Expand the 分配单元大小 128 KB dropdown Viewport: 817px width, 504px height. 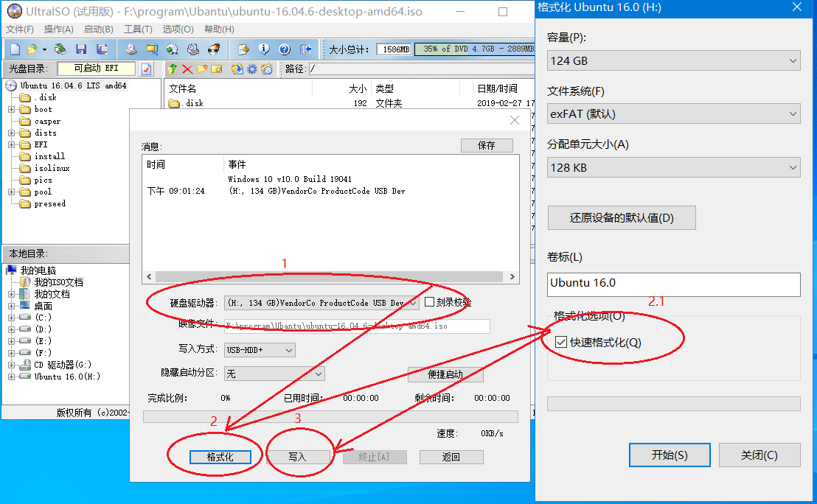(793, 167)
